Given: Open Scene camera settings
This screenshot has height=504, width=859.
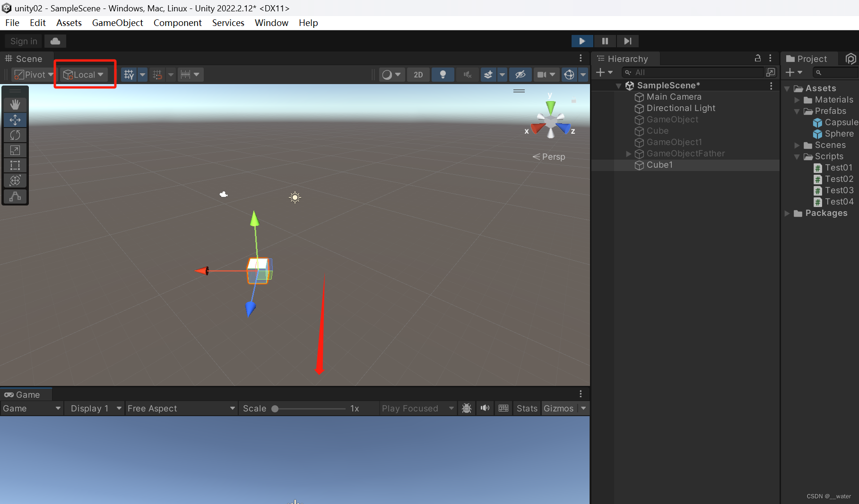Looking at the screenshot, I should pos(546,75).
